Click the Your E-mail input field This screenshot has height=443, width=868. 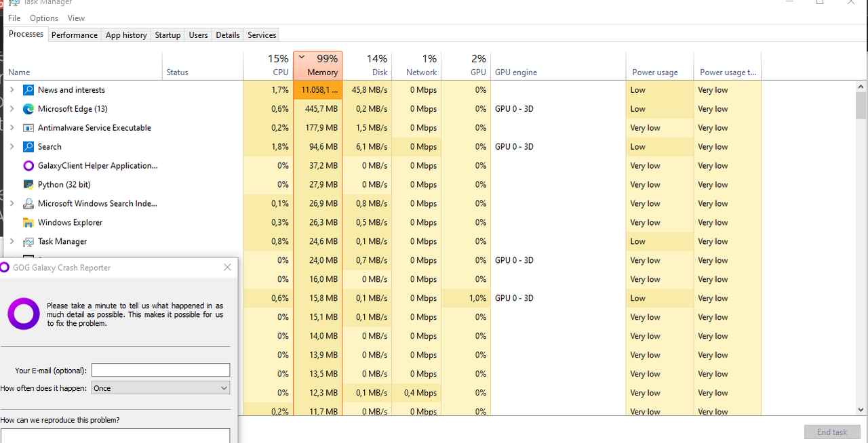[161, 370]
